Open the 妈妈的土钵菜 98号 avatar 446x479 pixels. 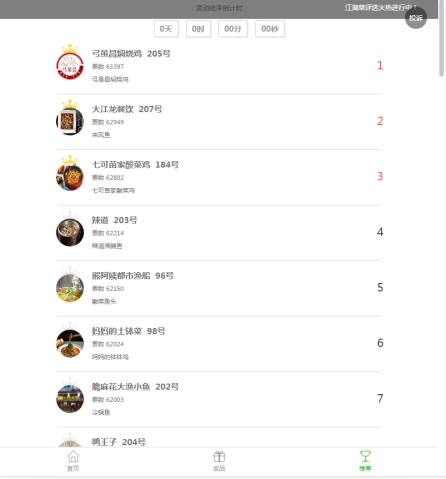point(70,343)
